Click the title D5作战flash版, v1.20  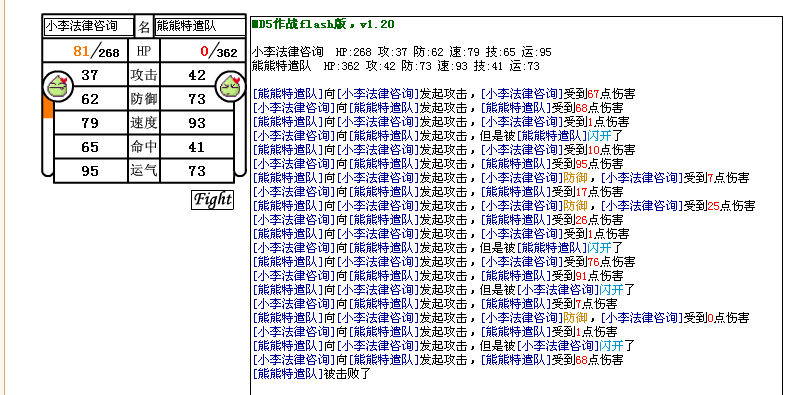323,24
